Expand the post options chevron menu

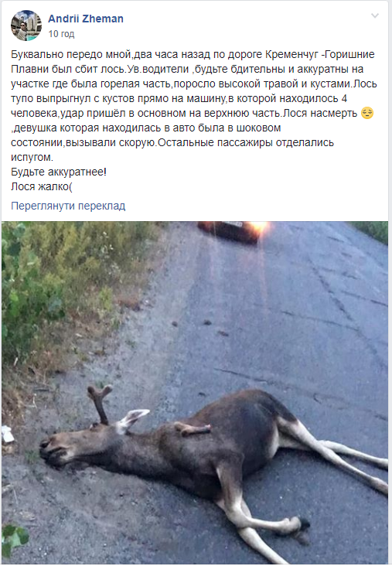(375, 16)
